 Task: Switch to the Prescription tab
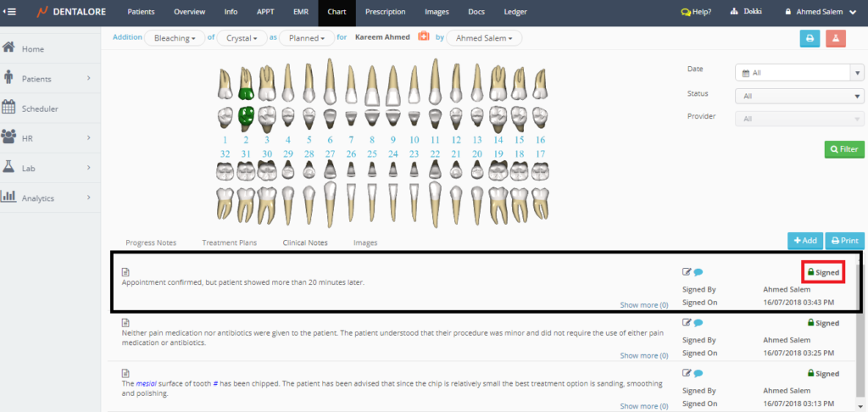[385, 12]
